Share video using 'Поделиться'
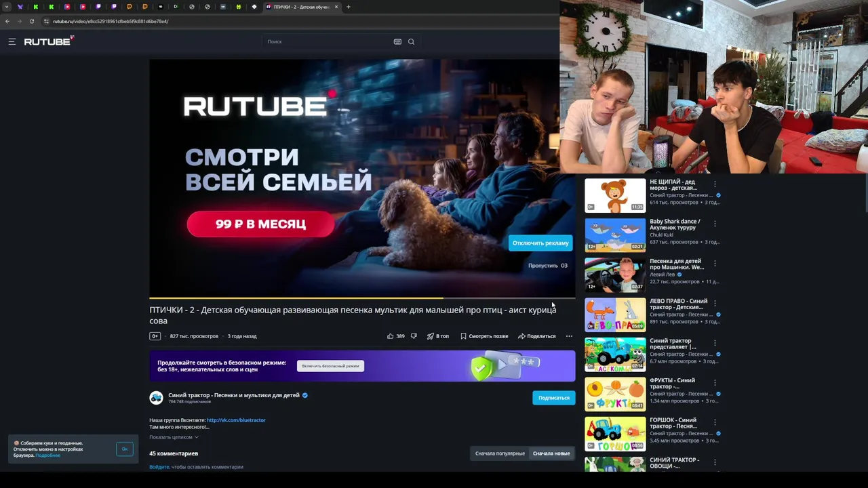Viewport: 868px width, 488px height. [537, 336]
